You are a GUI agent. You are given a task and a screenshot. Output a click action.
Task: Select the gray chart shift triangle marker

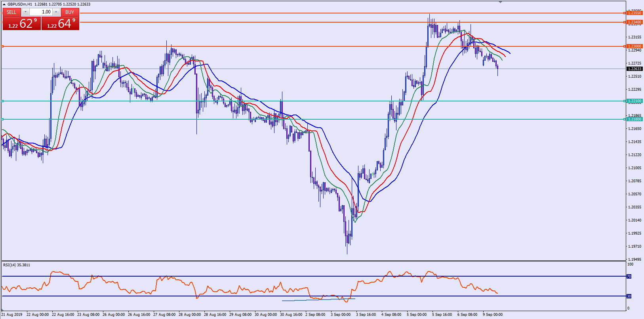pyautogui.click(x=500, y=2)
